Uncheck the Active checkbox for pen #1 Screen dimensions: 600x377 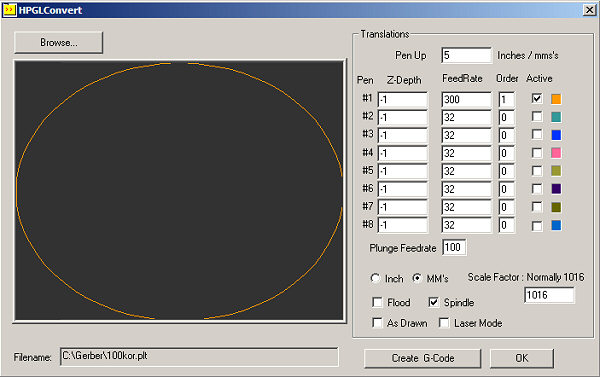(537, 98)
